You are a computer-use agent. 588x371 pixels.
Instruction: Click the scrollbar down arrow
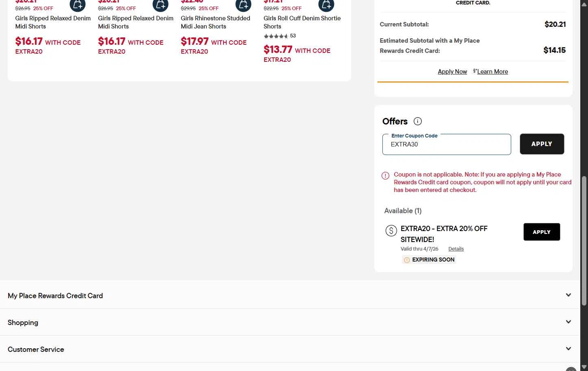(x=584, y=367)
